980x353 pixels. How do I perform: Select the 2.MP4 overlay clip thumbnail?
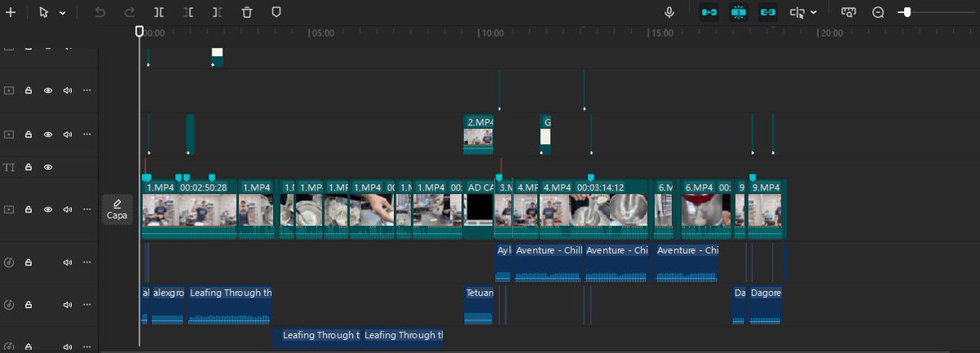(x=478, y=134)
